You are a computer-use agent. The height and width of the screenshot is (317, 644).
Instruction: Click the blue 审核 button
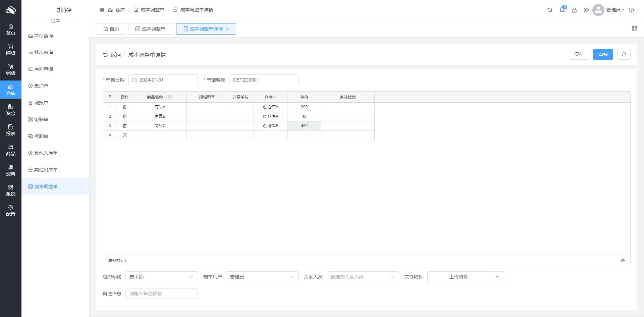(x=603, y=54)
